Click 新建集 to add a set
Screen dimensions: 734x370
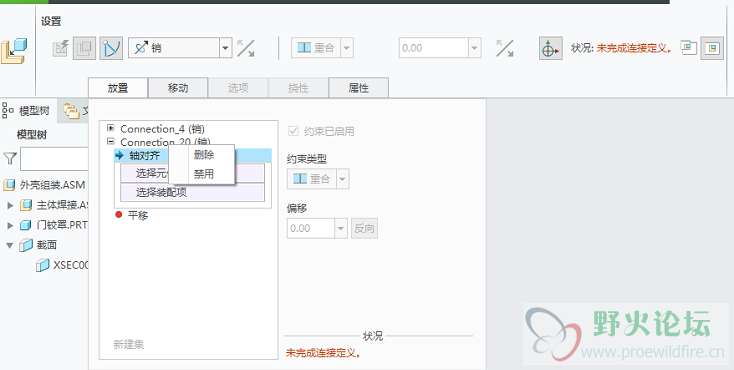[x=128, y=345]
